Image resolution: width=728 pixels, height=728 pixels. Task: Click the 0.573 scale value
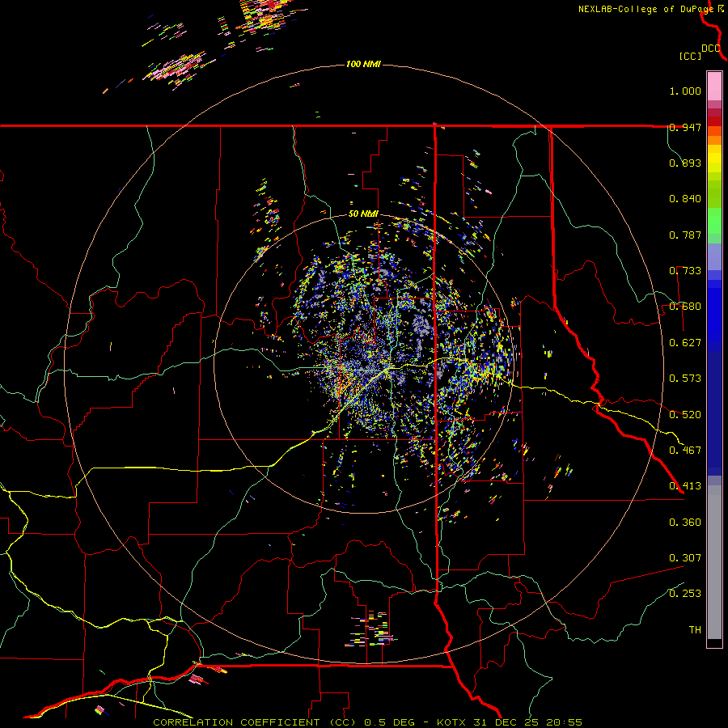pyautogui.click(x=685, y=379)
